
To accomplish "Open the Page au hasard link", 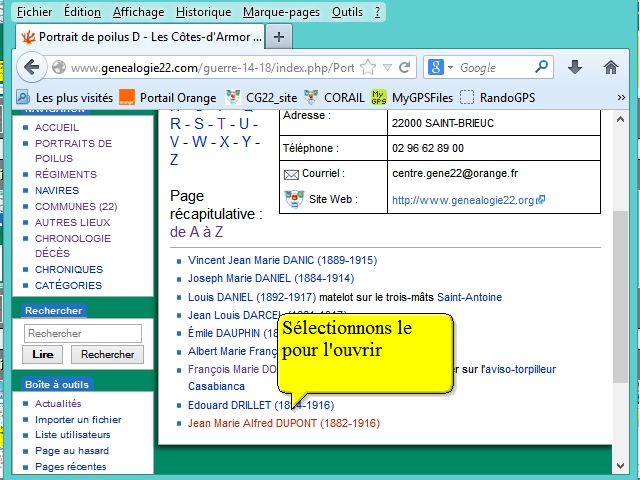I will pyautogui.click(x=72, y=451).
